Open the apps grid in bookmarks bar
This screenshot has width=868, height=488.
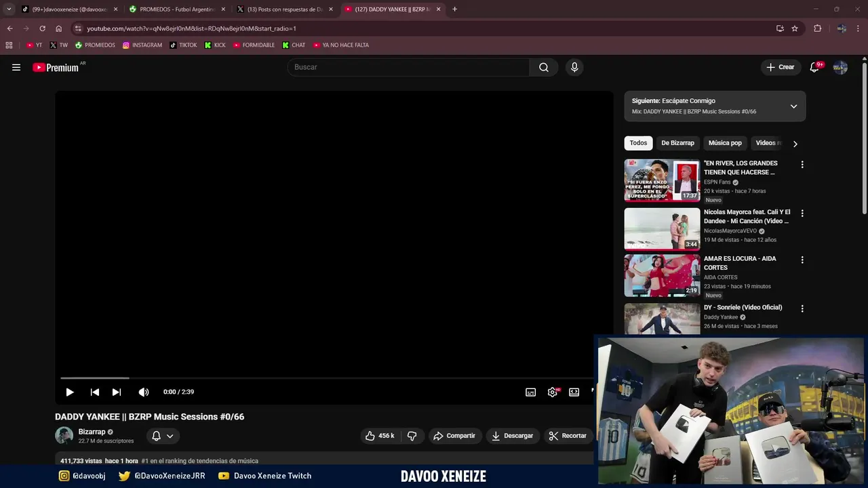(9, 45)
